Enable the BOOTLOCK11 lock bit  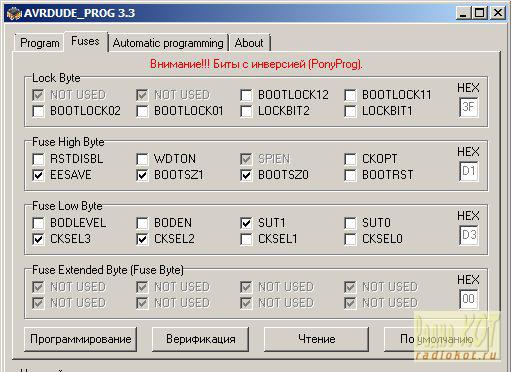pos(350,95)
